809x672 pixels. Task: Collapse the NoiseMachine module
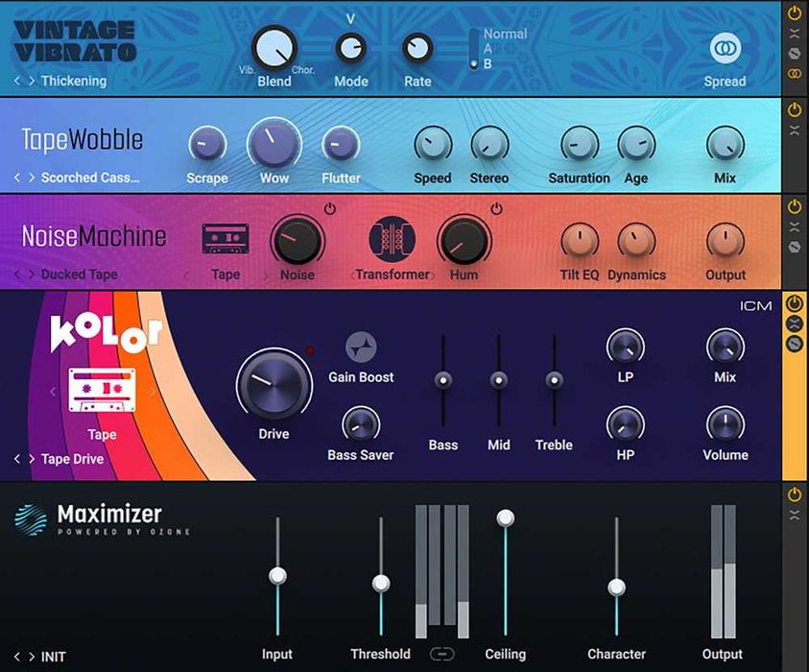click(x=795, y=227)
